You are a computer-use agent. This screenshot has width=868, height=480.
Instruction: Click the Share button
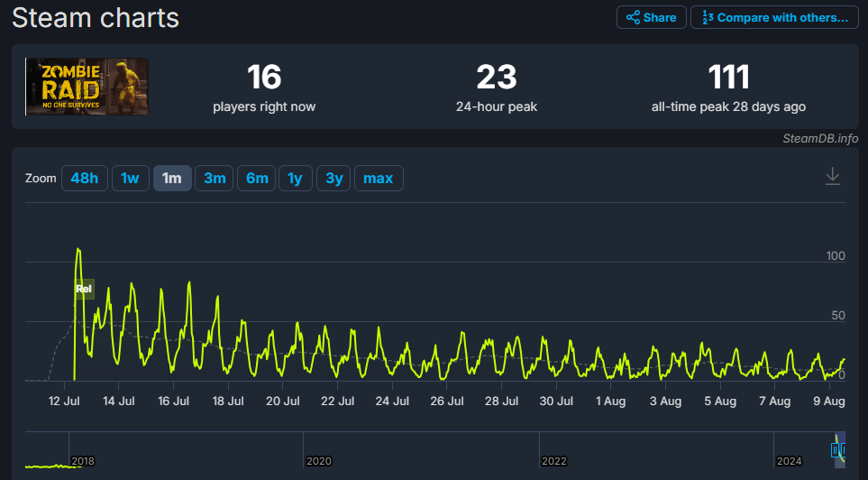(x=652, y=17)
